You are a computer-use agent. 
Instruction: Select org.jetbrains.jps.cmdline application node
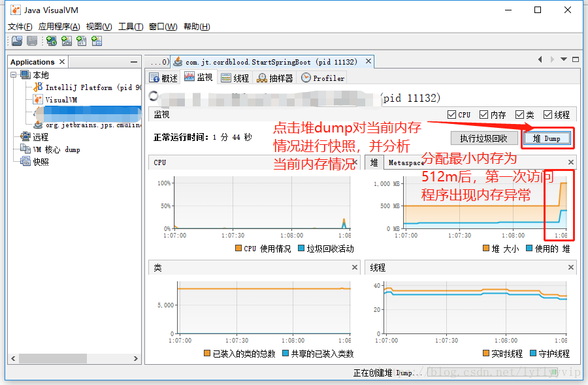click(87, 125)
